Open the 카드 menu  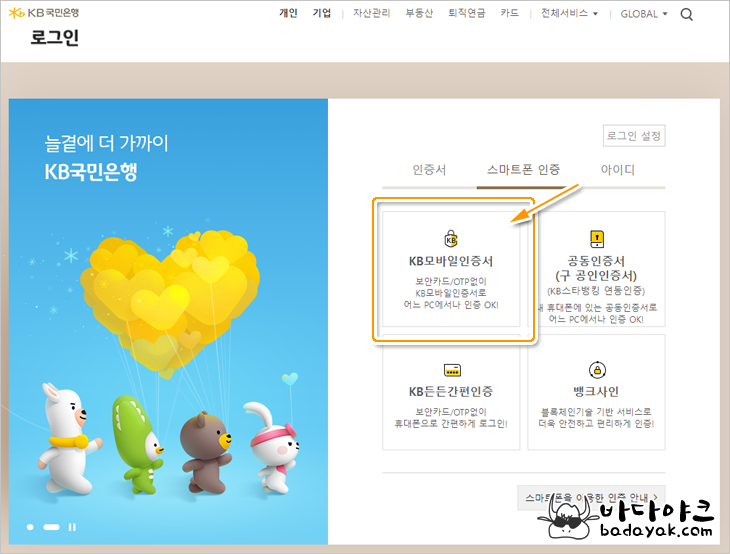click(x=509, y=13)
